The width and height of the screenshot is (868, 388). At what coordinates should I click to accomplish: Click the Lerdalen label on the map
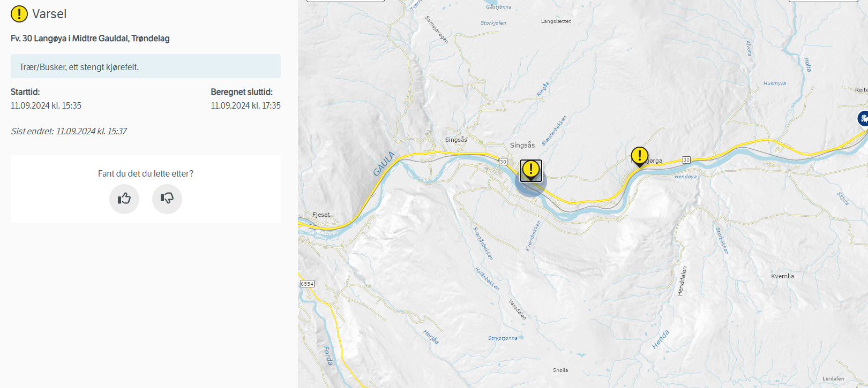(x=833, y=378)
